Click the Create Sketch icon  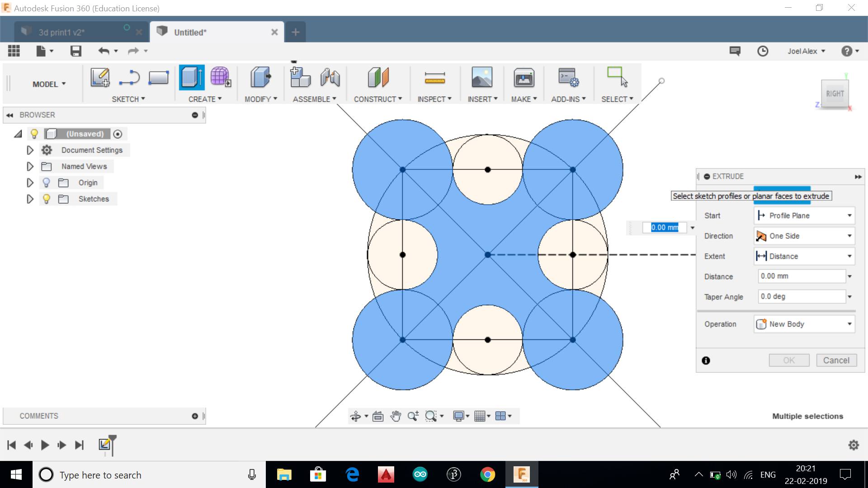[100, 77]
